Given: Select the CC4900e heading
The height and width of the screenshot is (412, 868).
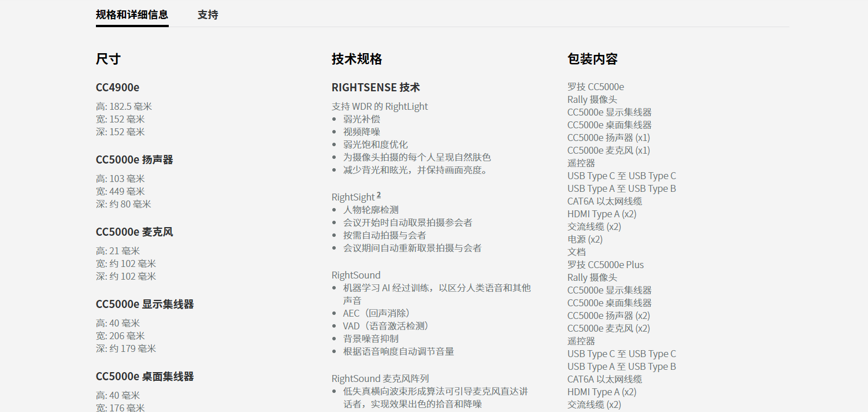Looking at the screenshot, I should tap(117, 87).
